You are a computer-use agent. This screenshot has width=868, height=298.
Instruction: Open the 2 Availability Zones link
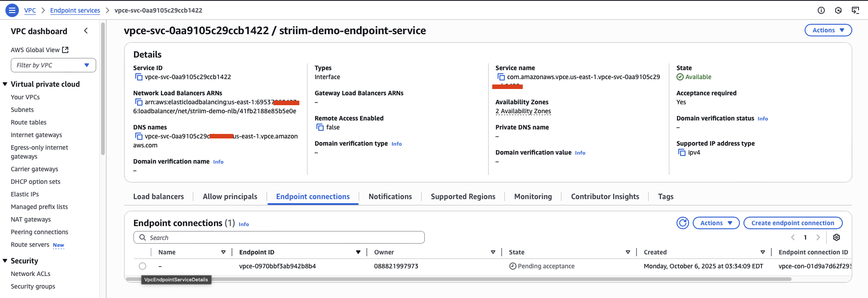(x=523, y=111)
